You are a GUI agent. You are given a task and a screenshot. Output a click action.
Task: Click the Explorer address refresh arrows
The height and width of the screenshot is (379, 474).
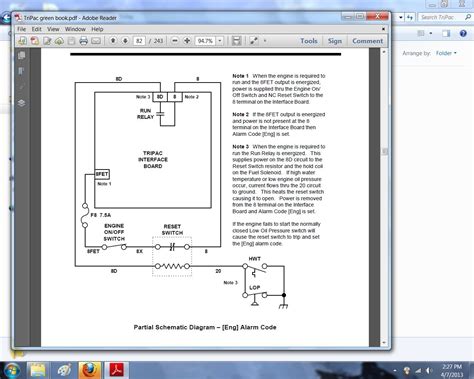pyautogui.click(x=410, y=17)
